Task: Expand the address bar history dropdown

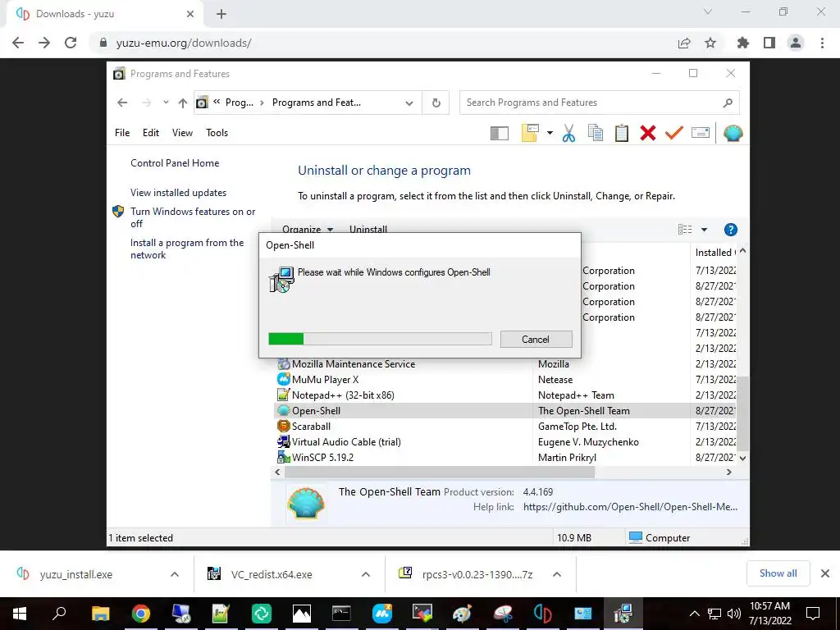Action: tap(409, 103)
